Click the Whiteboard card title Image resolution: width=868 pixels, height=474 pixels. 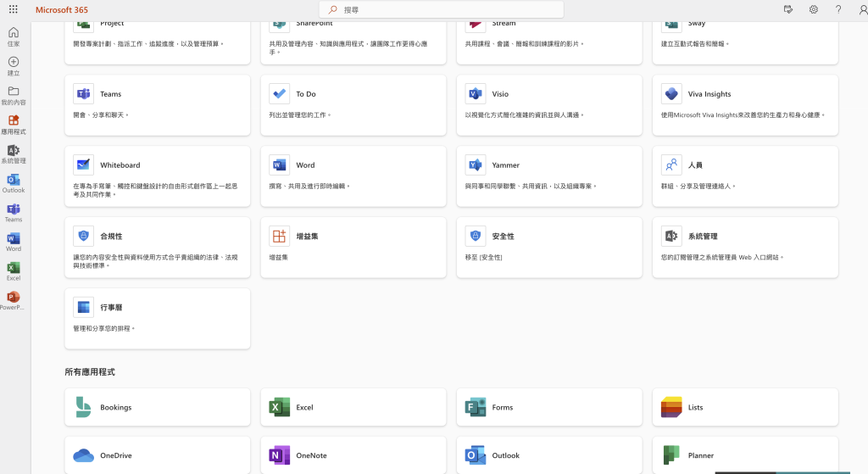(120, 165)
